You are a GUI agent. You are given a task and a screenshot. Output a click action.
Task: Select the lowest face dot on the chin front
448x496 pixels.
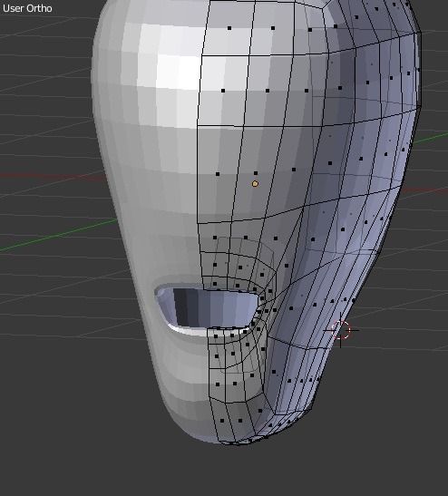pos(222,421)
